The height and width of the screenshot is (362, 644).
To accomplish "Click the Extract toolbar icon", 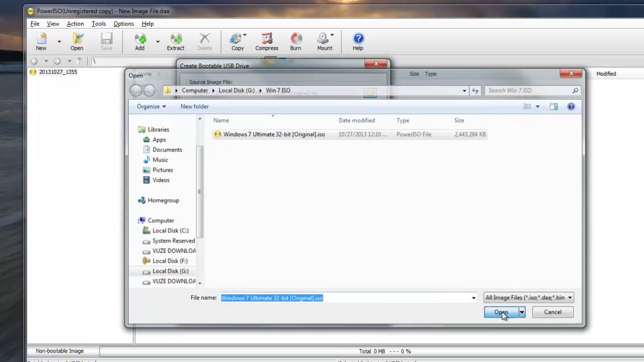I will pos(176,42).
